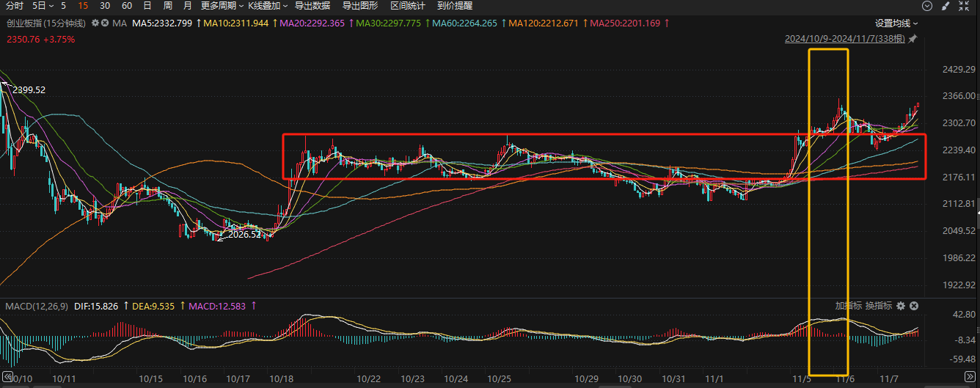
Task: Click the 11/7 date on the time axis
Action: [889, 379]
